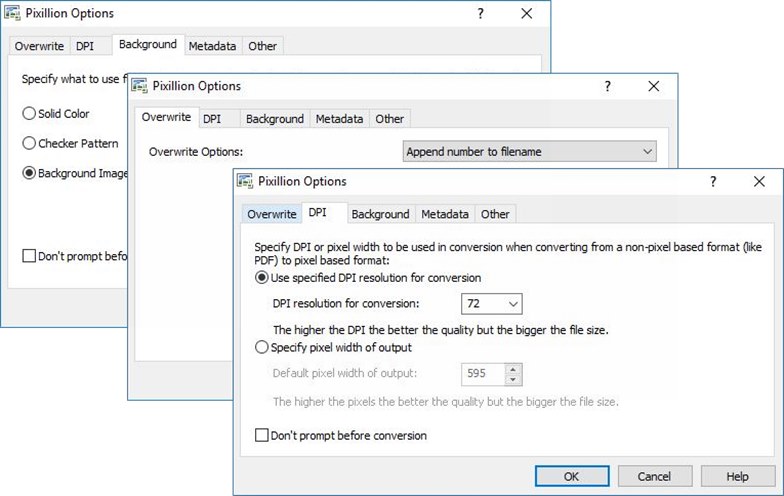Select Overwrite tab in middle window
784x496 pixels.
tap(166, 117)
